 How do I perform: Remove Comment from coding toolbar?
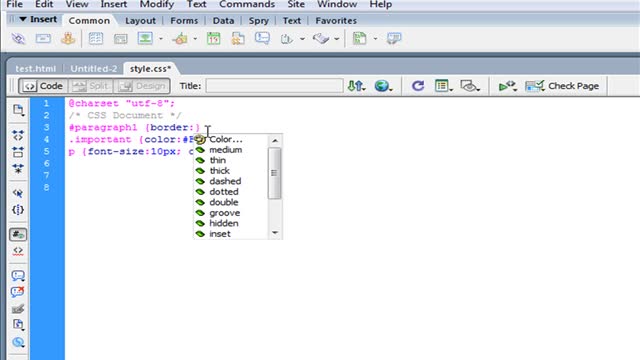click(18, 292)
